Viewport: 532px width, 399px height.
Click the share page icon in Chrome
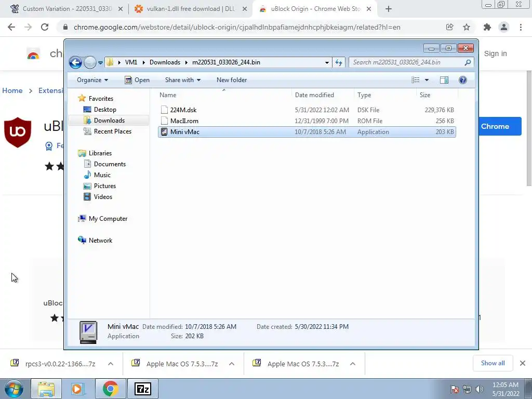click(449, 27)
